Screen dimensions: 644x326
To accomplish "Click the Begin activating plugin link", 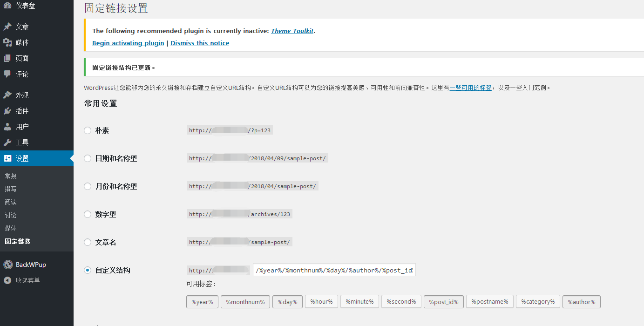I will click(x=128, y=43).
